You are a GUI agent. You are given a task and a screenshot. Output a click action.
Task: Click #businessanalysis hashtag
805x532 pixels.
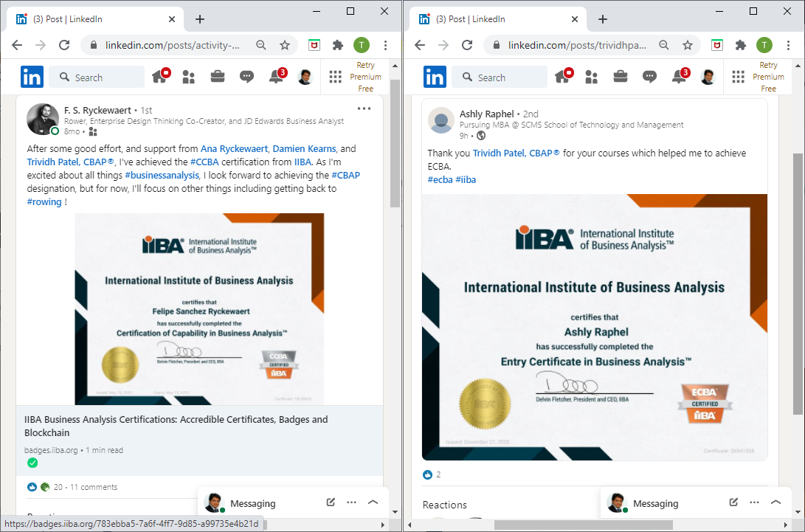162,175
